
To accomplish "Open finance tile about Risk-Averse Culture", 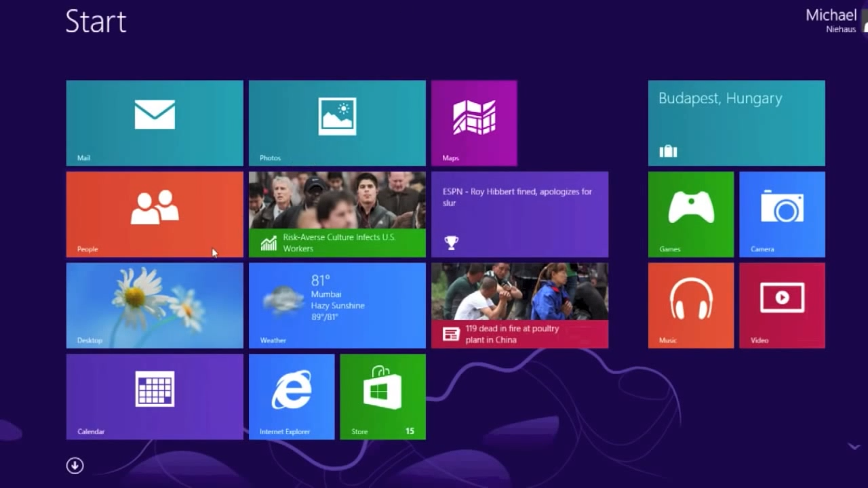I will tap(337, 214).
